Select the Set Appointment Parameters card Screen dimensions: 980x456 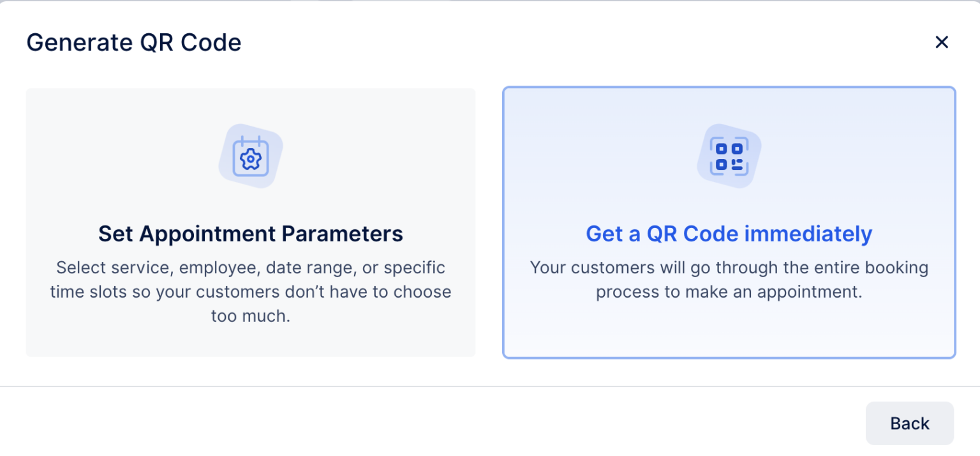pos(251,222)
